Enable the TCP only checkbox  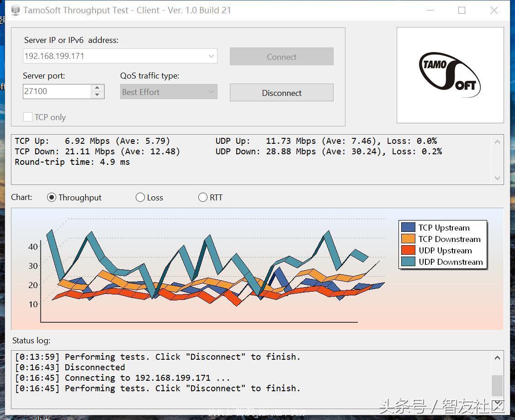click(x=28, y=117)
